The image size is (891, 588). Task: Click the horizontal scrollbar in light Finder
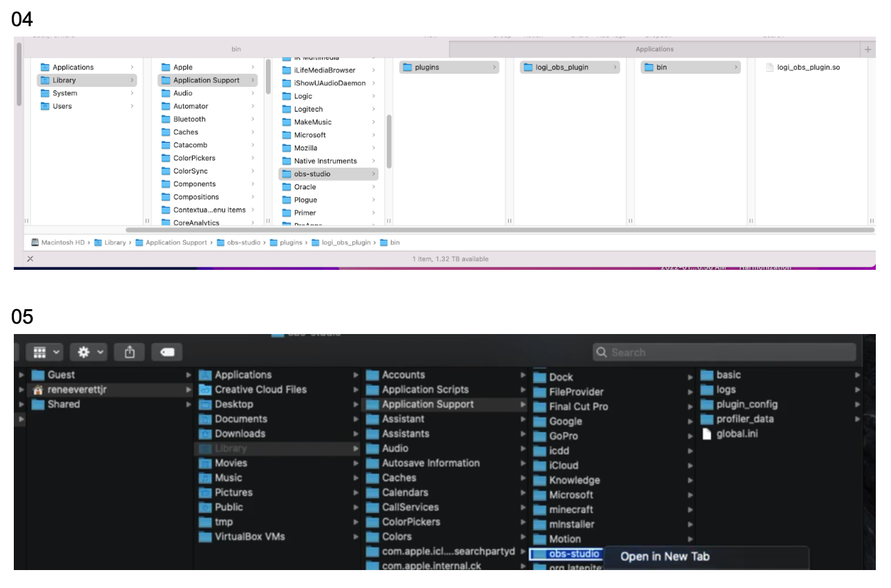pos(499,230)
